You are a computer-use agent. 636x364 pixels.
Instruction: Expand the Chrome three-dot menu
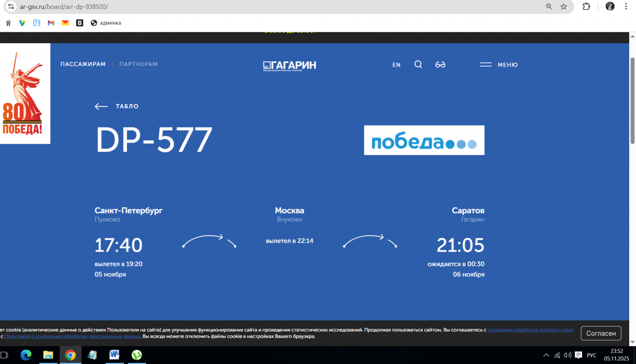click(x=626, y=7)
